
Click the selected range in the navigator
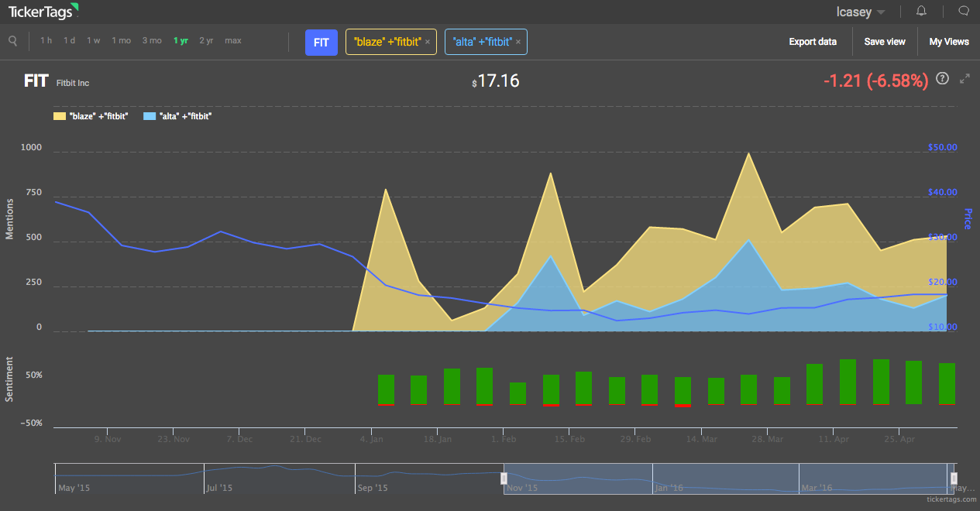(x=728, y=478)
